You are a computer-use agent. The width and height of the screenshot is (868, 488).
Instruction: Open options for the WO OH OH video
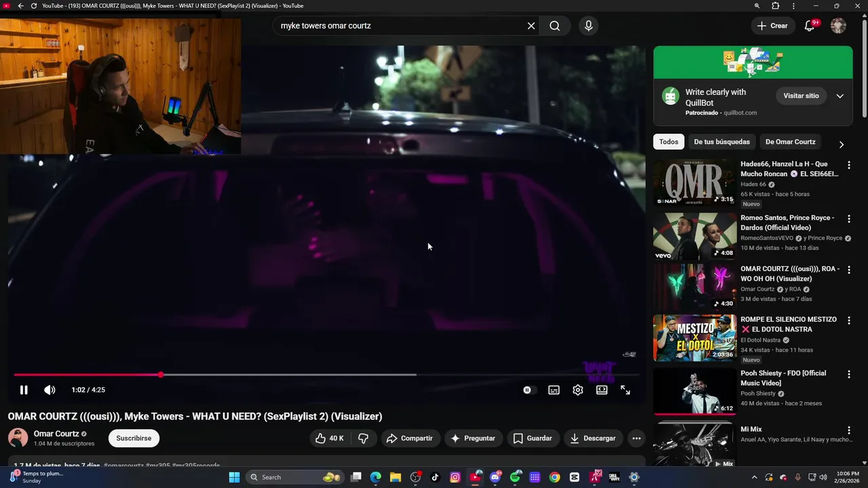(848, 269)
